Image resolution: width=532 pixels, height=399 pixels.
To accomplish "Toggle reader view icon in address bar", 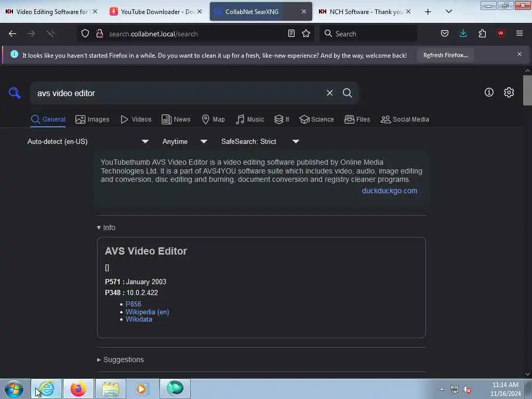I will 291,34.
